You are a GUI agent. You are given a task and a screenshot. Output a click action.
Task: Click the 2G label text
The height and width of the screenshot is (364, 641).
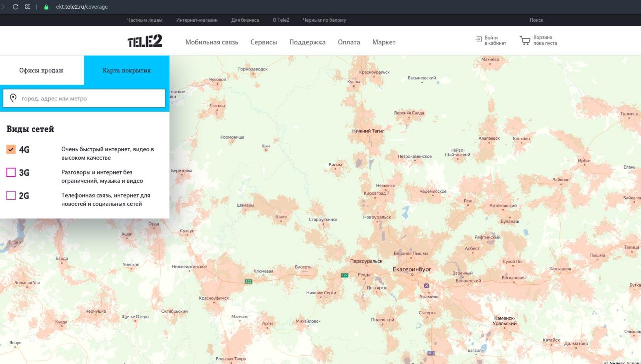click(x=24, y=196)
